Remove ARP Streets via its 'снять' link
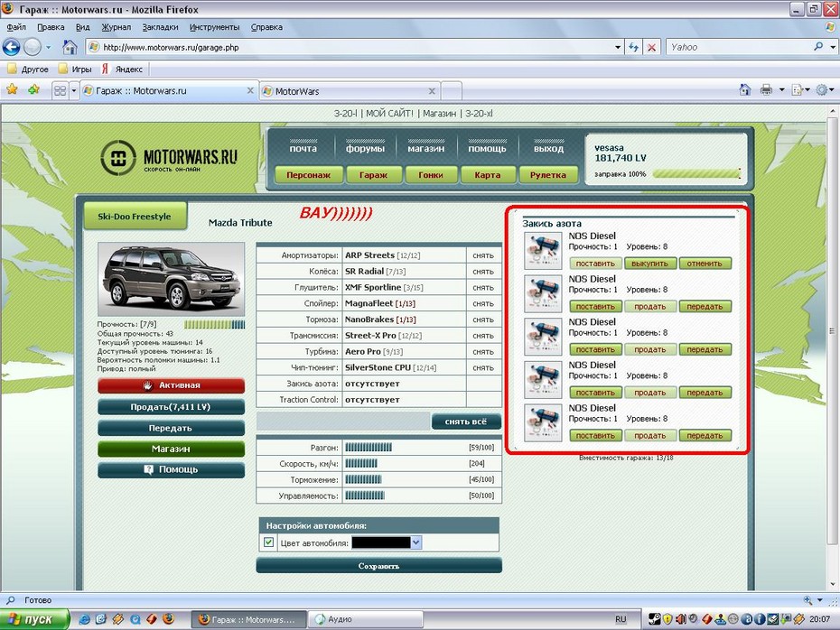This screenshot has width=840, height=630. coord(483,255)
